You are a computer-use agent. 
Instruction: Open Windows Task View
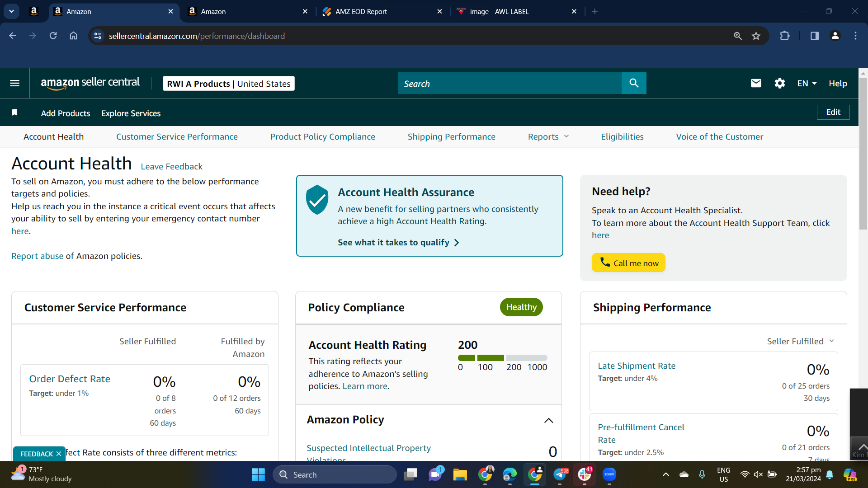pyautogui.click(x=410, y=474)
